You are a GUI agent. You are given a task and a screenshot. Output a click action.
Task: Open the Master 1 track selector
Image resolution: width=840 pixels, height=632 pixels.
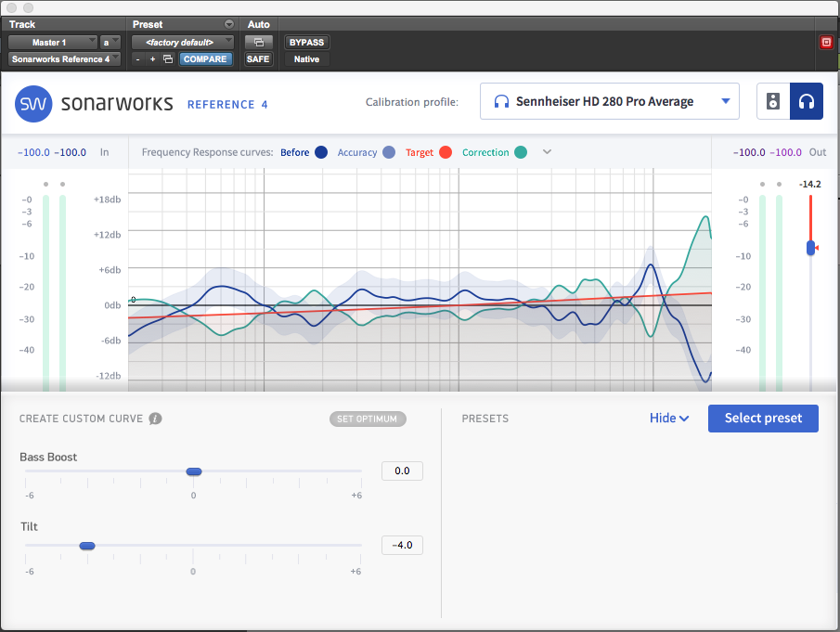[52, 42]
